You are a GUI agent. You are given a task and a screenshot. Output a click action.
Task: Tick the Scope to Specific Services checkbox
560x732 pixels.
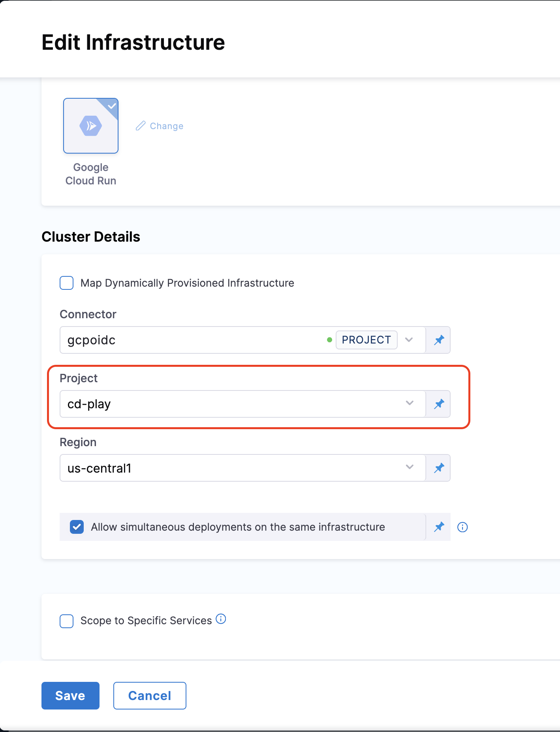(67, 621)
